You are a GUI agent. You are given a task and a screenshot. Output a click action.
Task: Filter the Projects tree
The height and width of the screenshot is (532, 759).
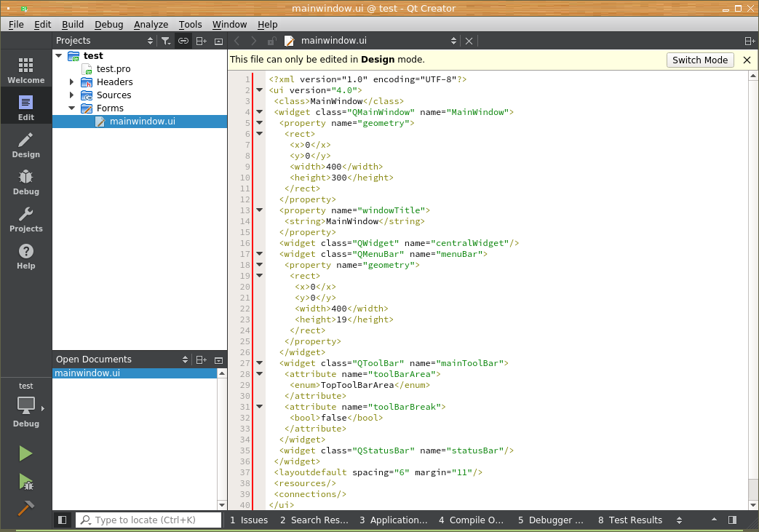coord(166,41)
